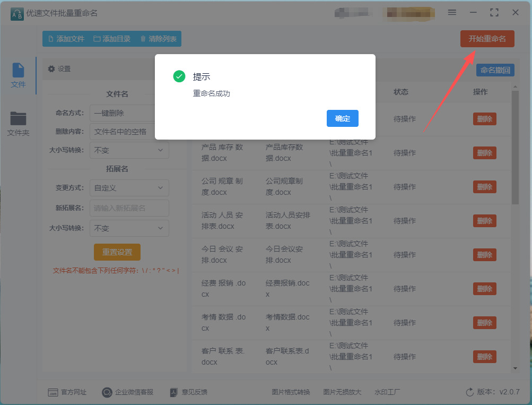The image size is (532, 405).
Task: Delete the 经费 报销 .docx row
Action: [484, 289]
